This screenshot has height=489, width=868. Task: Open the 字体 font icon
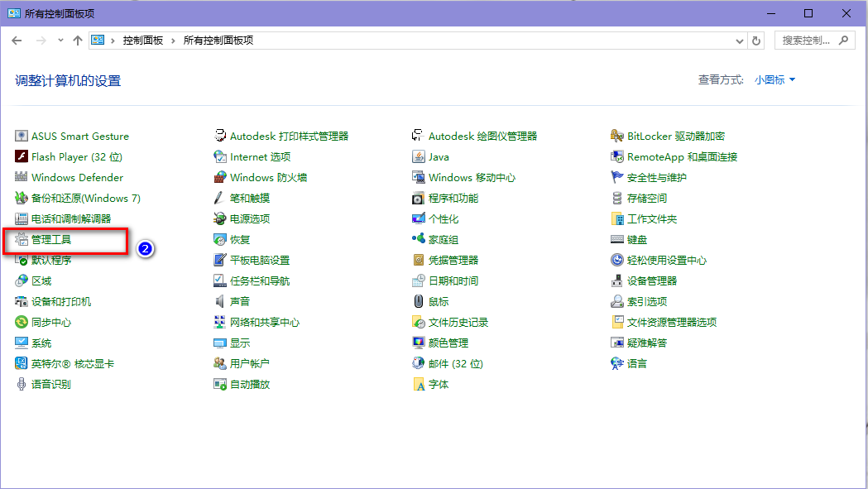coord(419,385)
